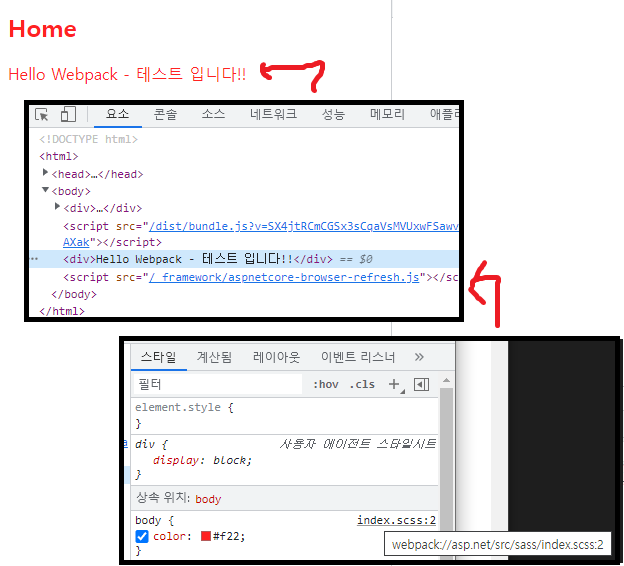Edit the #f22 color value text
Viewport: 624px width, 566px height.
(228, 536)
